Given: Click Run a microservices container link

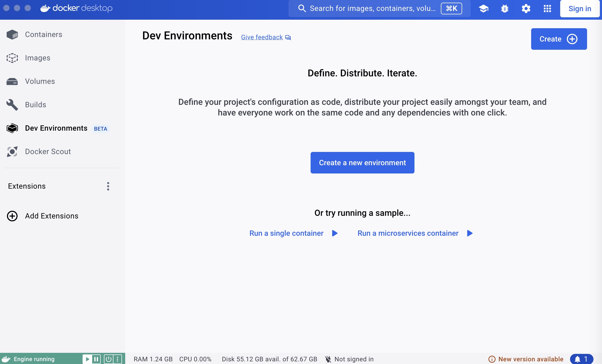Looking at the screenshot, I should pyautogui.click(x=408, y=233).
